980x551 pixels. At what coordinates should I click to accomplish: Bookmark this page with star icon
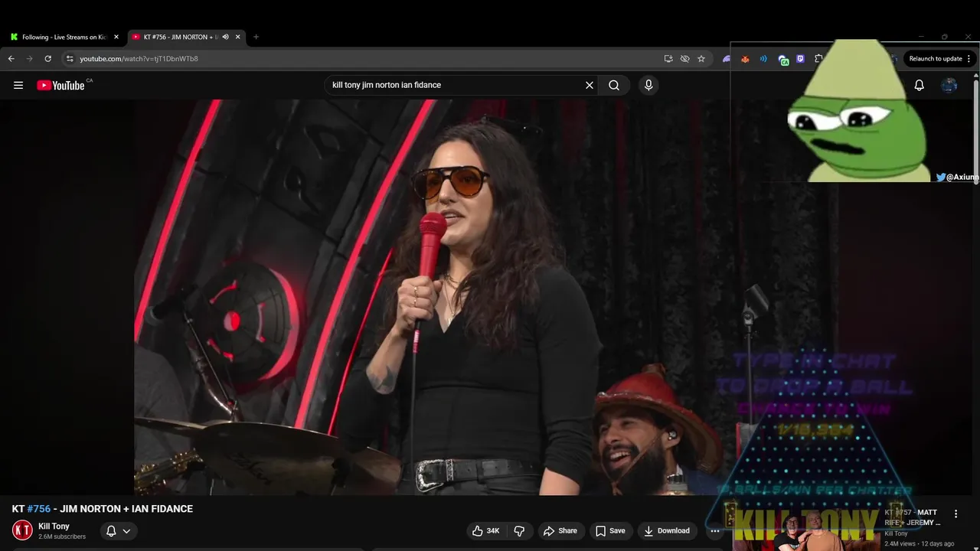tap(701, 59)
